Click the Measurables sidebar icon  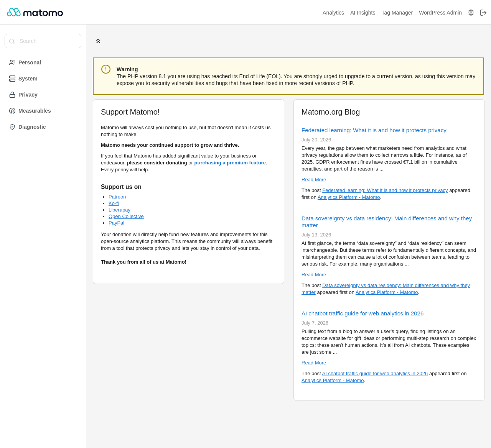12,111
